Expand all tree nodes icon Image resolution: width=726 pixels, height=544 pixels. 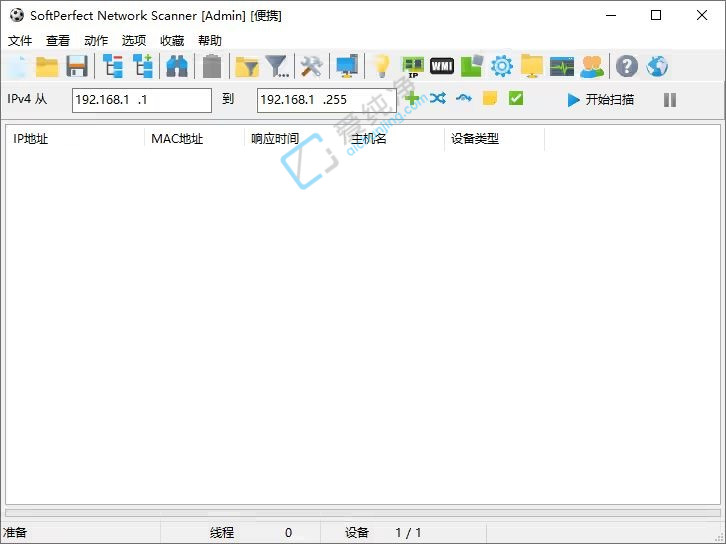coord(143,67)
